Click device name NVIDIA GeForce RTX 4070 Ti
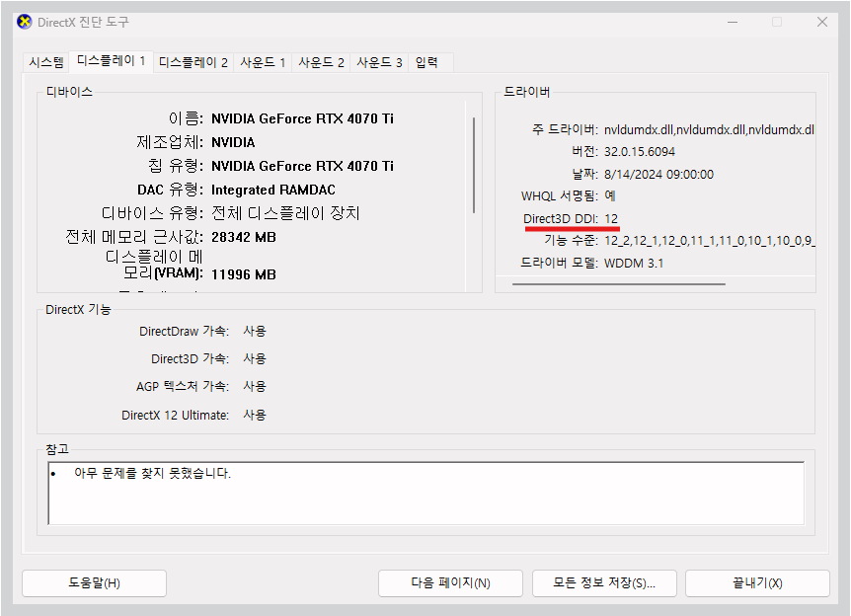The image size is (851, 616). (x=302, y=118)
